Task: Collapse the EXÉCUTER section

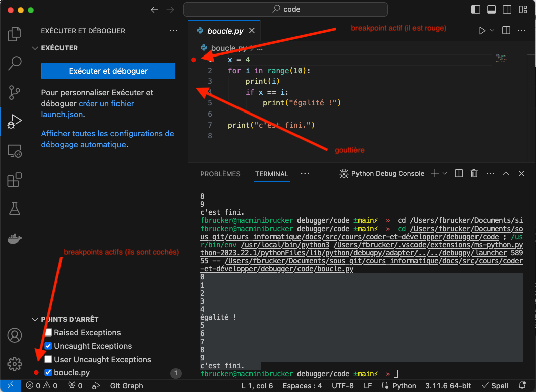Action: (35, 48)
